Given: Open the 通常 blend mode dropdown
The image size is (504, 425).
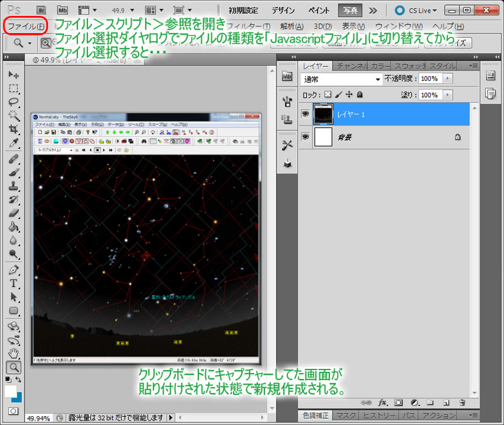Looking at the screenshot, I should (x=341, y=79).
